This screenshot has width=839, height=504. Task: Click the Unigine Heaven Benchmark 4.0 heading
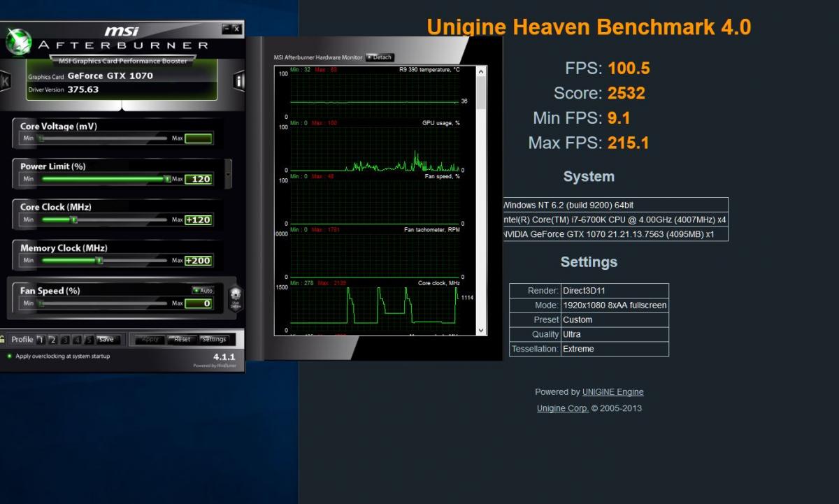tap(589, 27)
